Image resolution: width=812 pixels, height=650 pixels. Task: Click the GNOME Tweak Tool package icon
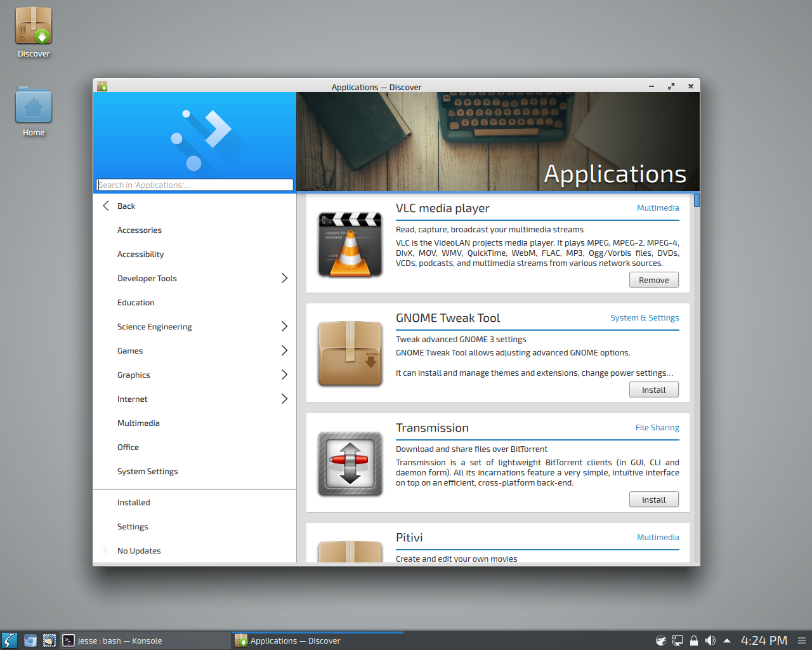coord(350,354)
